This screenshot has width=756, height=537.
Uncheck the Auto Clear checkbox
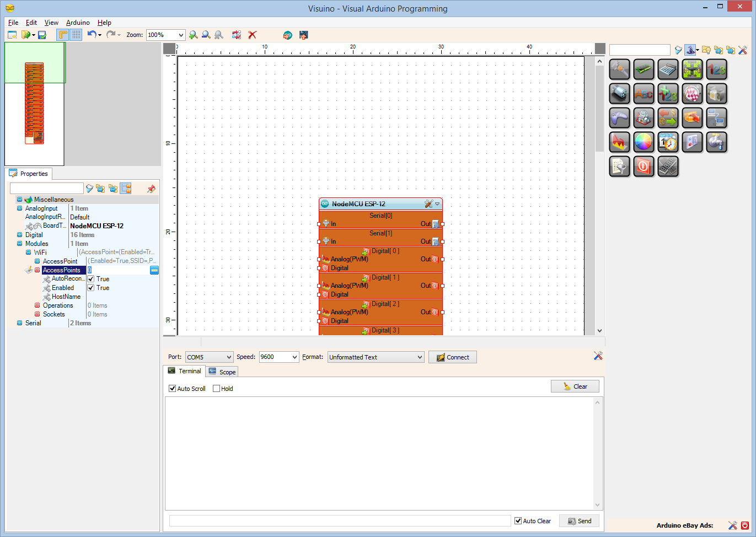[518, 521]
